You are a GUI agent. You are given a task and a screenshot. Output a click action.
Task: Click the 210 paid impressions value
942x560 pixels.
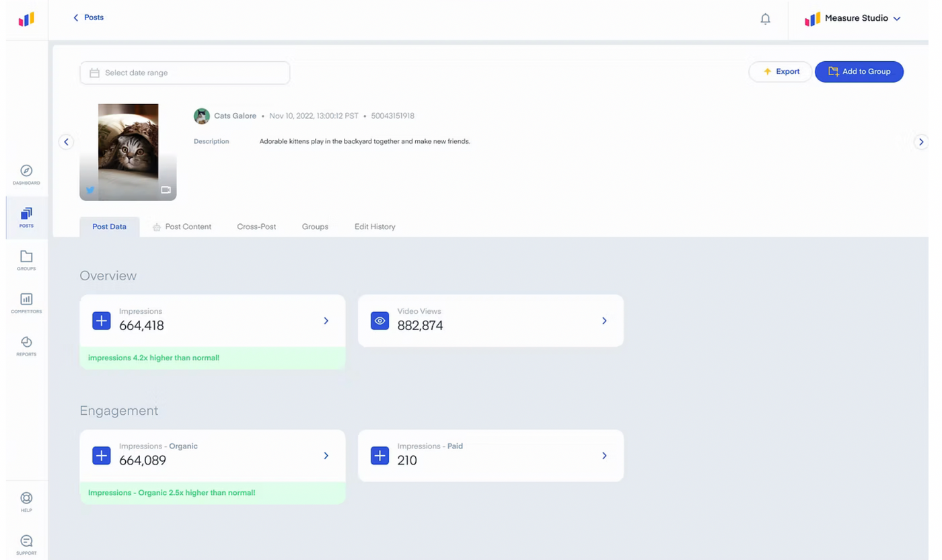click(407, 461)
